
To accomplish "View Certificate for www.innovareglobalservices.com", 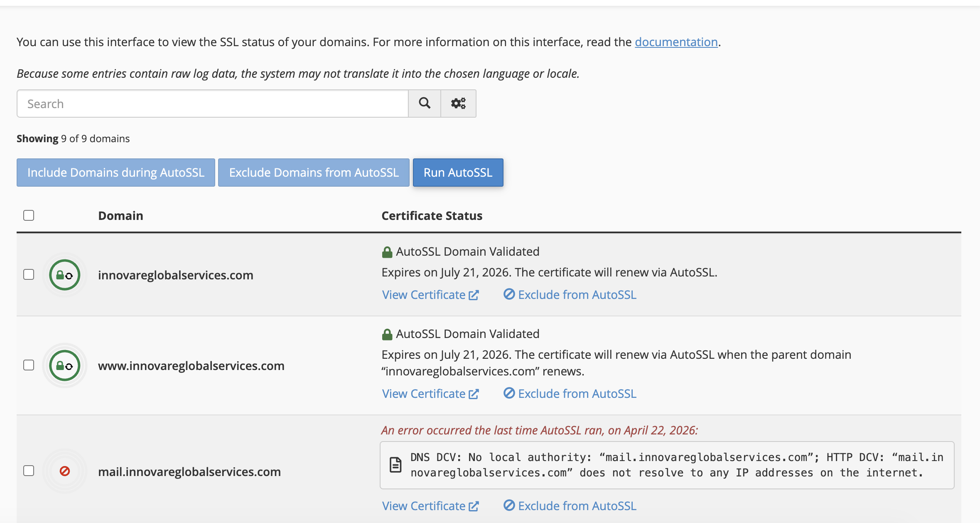I will [424, 394].
